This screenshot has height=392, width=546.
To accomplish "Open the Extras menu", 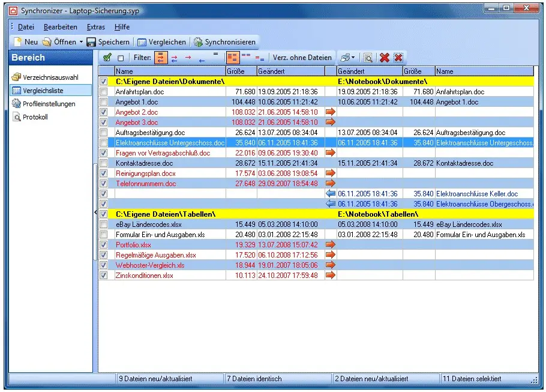I will tap(95, 27).
